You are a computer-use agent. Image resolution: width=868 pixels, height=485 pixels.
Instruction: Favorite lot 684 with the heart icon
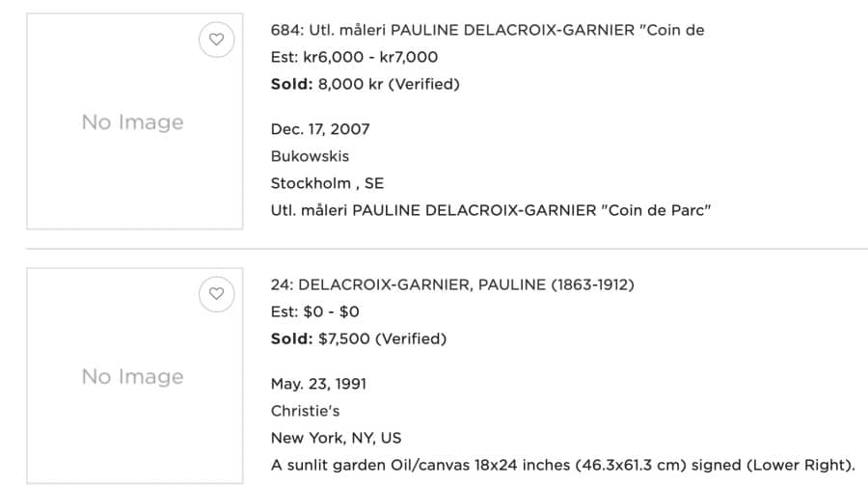[216, 40]
